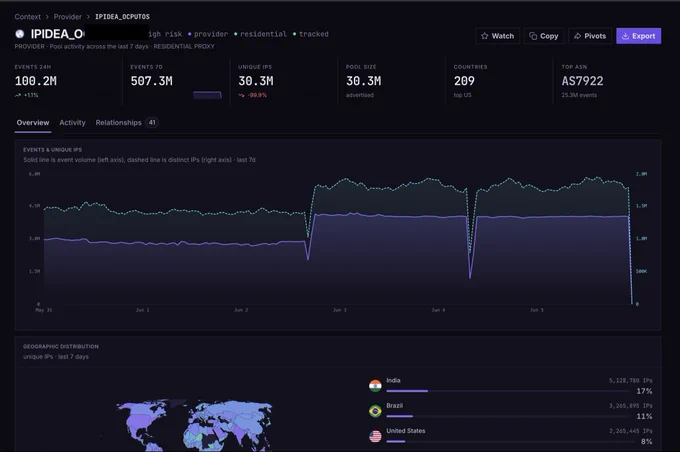Click the Events 7D value 507.3M
This screenshot has width=680, height=452.
[151, 81]
